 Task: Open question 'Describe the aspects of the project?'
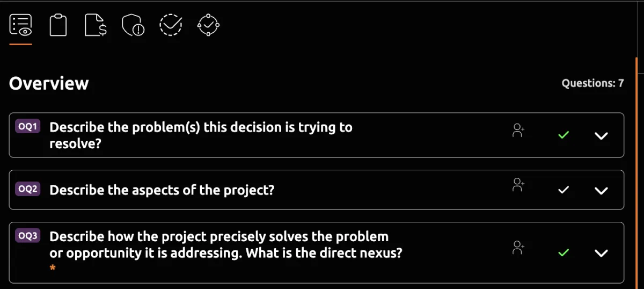(x=162, y=190)
